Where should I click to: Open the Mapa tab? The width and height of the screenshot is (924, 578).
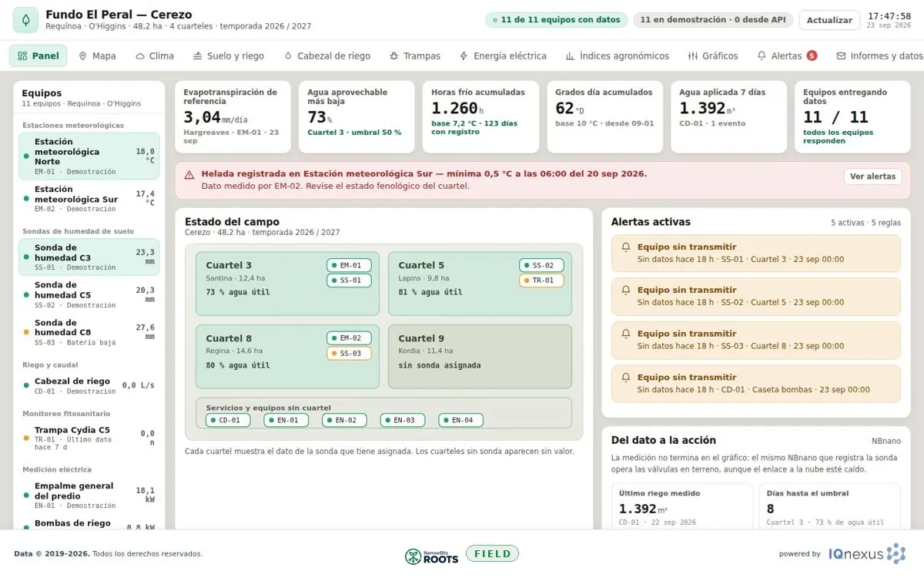pos(97,56)
